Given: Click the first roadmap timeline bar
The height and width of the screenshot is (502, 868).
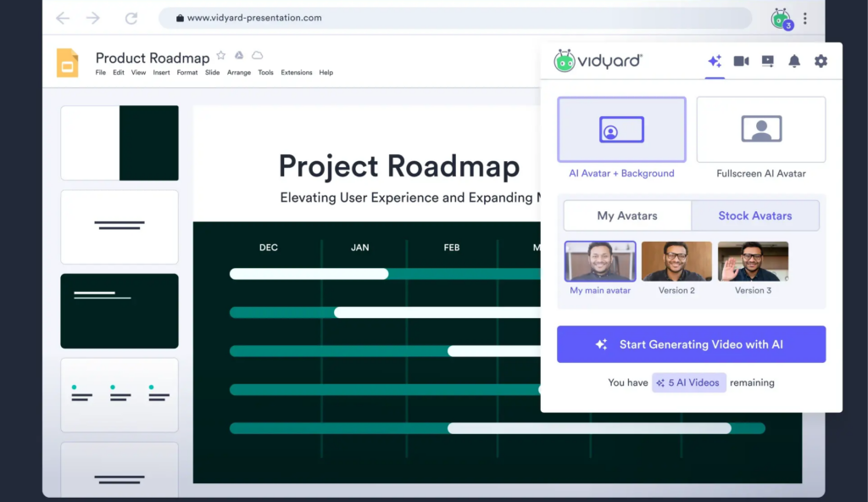Looking at the screenshot, I should tap(386, 274).
